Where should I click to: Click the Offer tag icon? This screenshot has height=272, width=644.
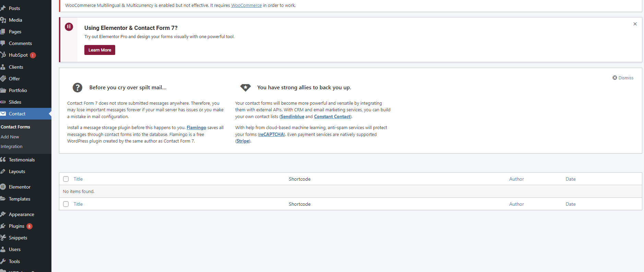(3, 79)
